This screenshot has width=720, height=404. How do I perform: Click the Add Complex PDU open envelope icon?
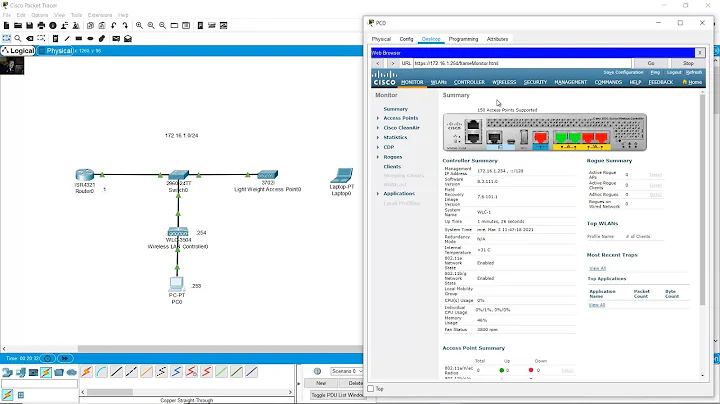(128, 39)
